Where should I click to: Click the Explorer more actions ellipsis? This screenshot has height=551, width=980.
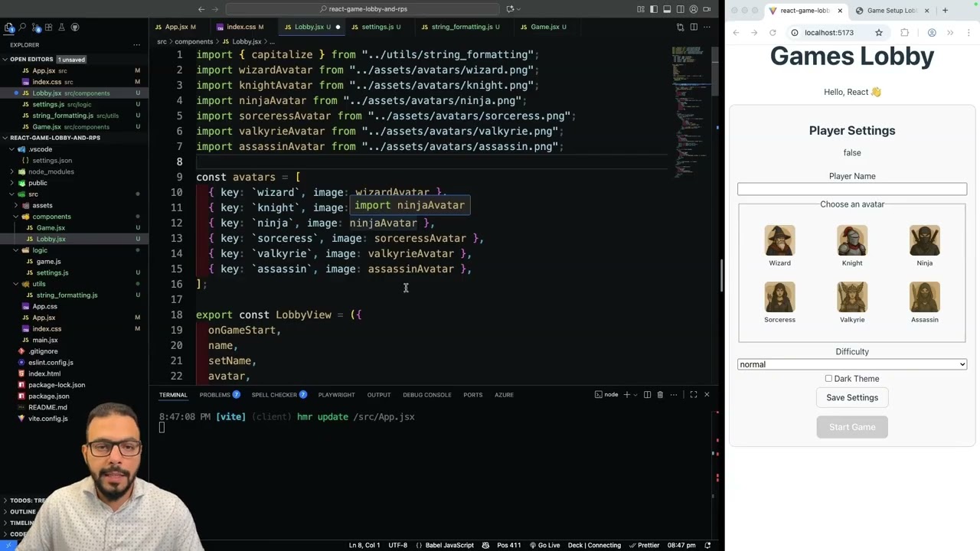[137, 44]
